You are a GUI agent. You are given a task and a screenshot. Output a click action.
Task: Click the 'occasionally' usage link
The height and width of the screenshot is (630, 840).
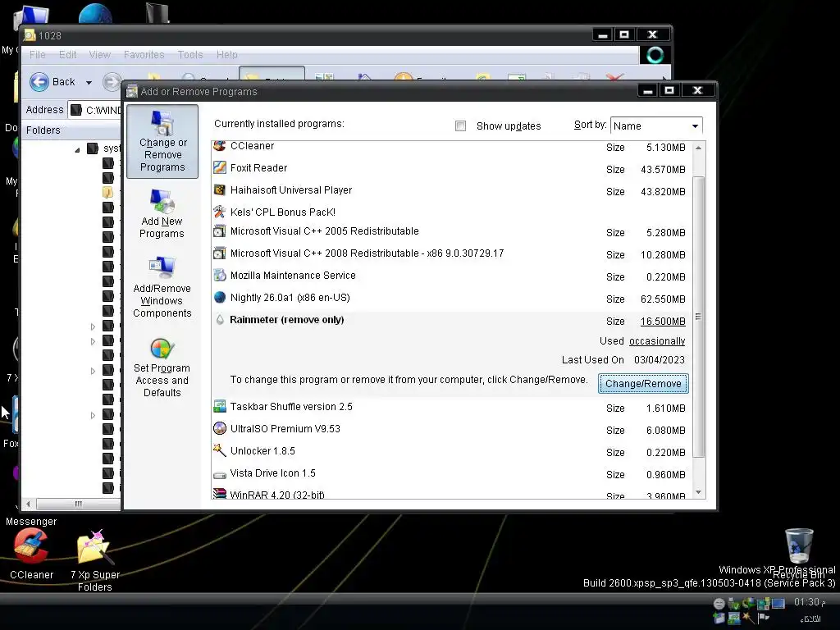point(657,341)
